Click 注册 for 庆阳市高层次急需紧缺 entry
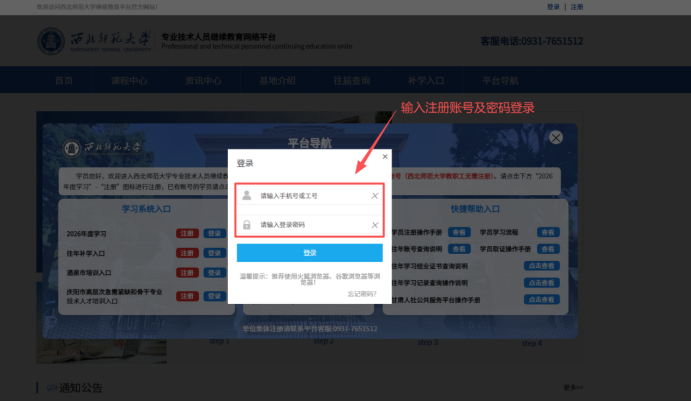 pyautogui.click(x=187, y=296)
